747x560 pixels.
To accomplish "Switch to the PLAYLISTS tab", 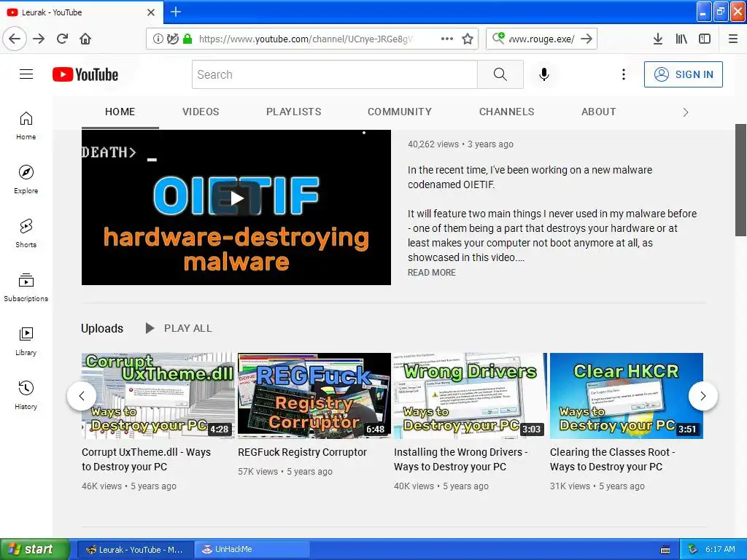I will pos(293,112).
